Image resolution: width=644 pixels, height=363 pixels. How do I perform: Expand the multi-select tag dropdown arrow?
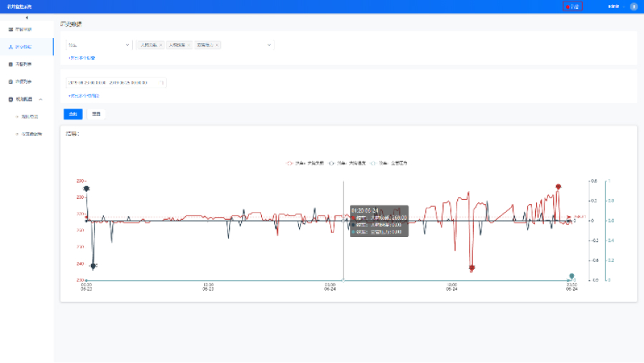(269, 45)
